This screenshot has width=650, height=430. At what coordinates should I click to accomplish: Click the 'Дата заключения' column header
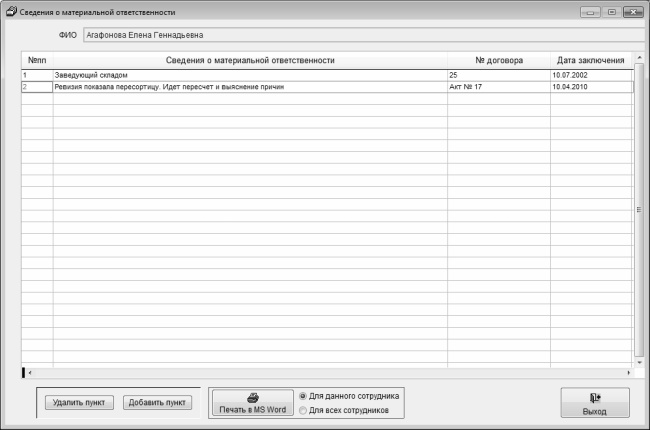point(590,60)
